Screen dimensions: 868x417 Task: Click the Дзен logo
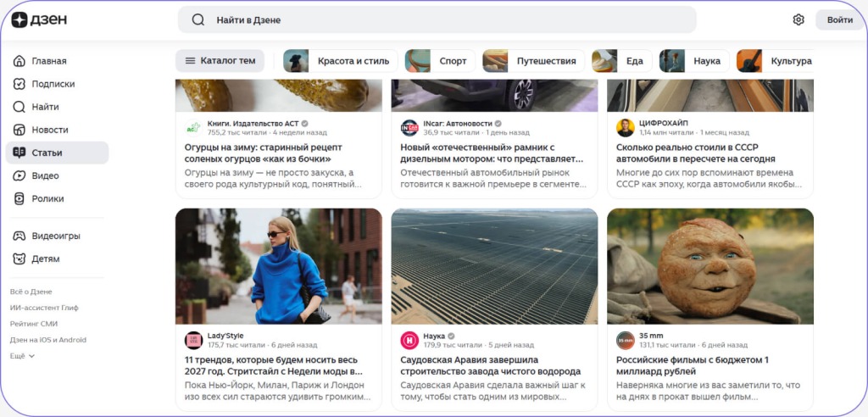(x=39, y=20)
